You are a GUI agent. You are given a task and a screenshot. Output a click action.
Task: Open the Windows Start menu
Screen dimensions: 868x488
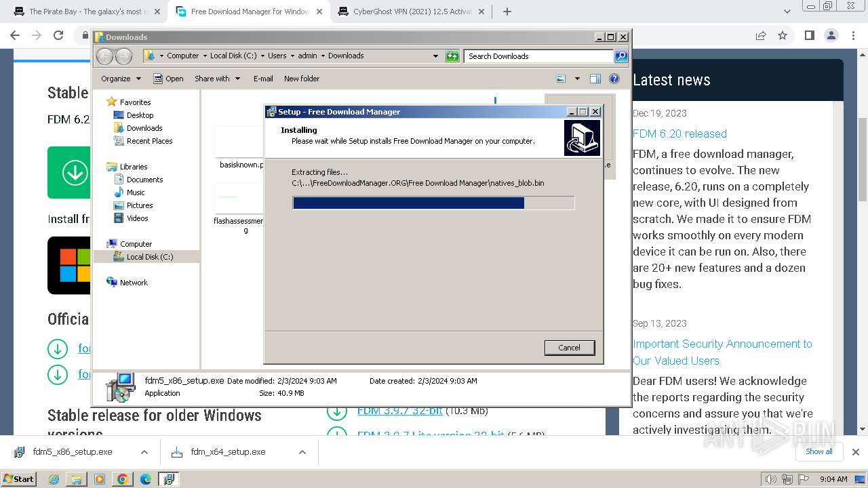click(18, 479)
